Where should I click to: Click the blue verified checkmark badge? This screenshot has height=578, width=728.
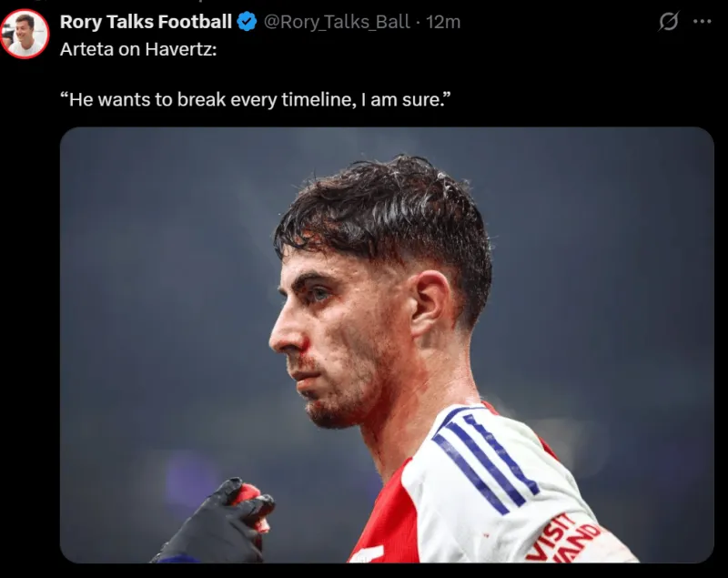(247, 22)
